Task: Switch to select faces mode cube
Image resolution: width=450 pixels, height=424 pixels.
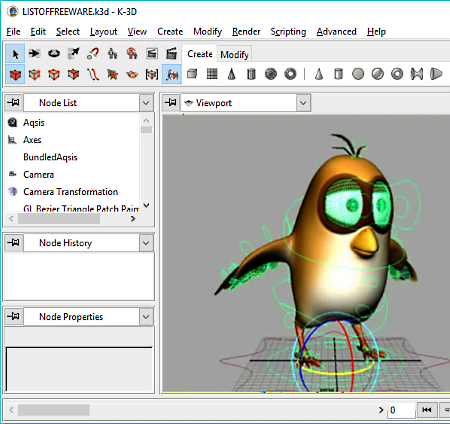Action: [73, 74]
